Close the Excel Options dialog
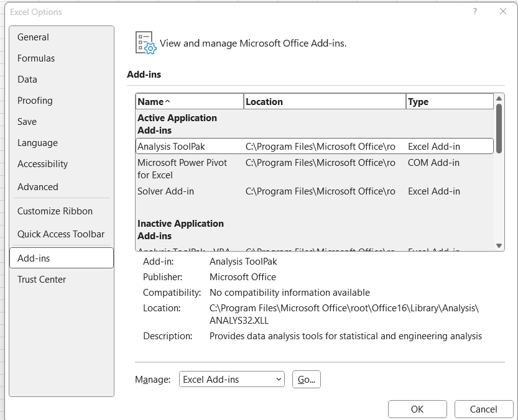The height and width of the screenshot is (420, 518). (503, 12)
